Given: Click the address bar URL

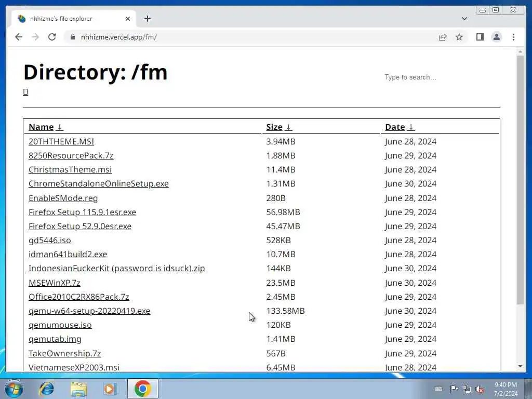Looking at the screenshot, I should [x=119, y=37].
